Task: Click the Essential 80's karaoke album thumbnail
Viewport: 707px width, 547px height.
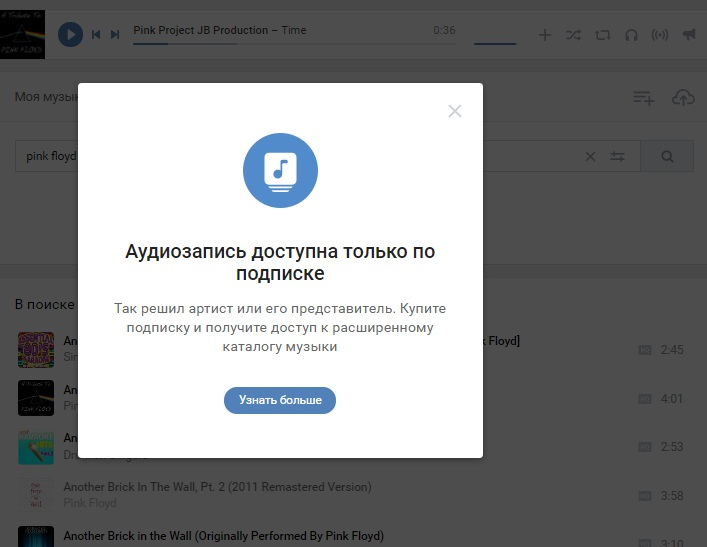Action: [x=36, y=350]
